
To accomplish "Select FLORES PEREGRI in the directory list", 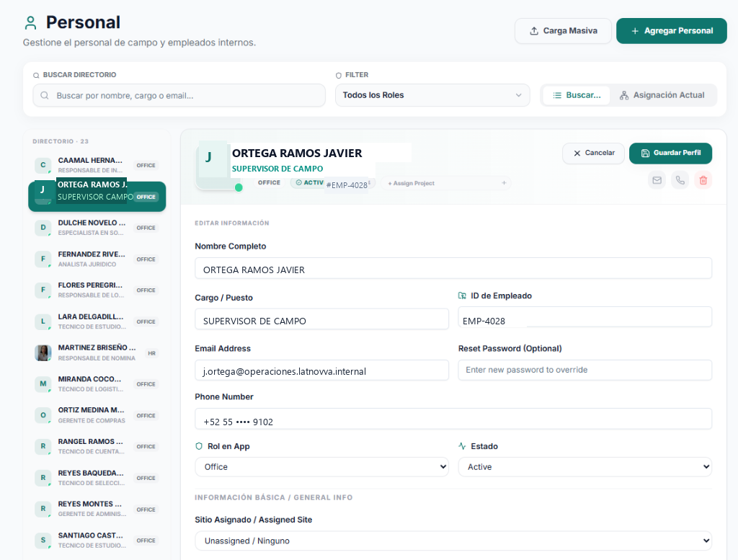I will (97, 290).
